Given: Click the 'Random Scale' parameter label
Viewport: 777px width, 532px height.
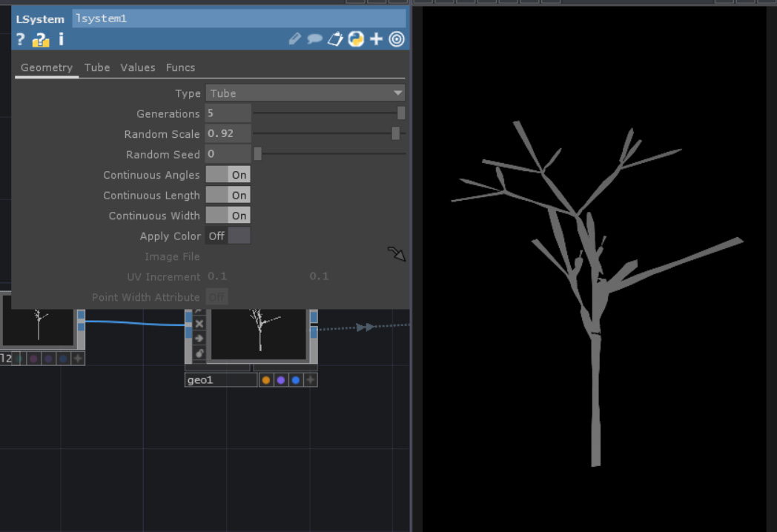Looking at the screenshot, I should coord(162,134).
